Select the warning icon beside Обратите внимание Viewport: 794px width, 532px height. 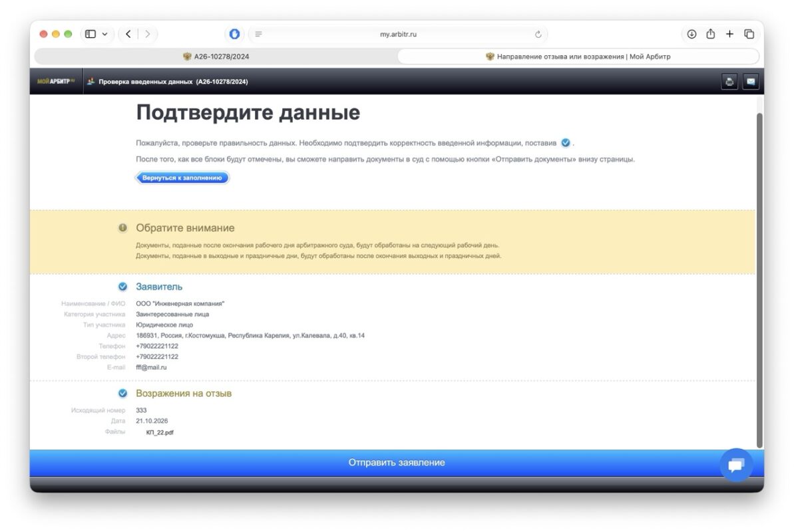coord(122,227)
